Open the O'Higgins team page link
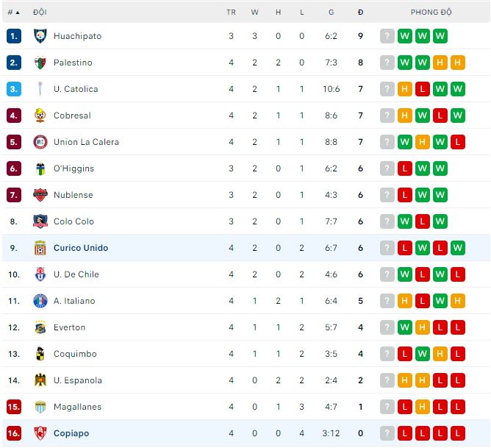Viewport: 491px width, 448px height. pos(73,168)
